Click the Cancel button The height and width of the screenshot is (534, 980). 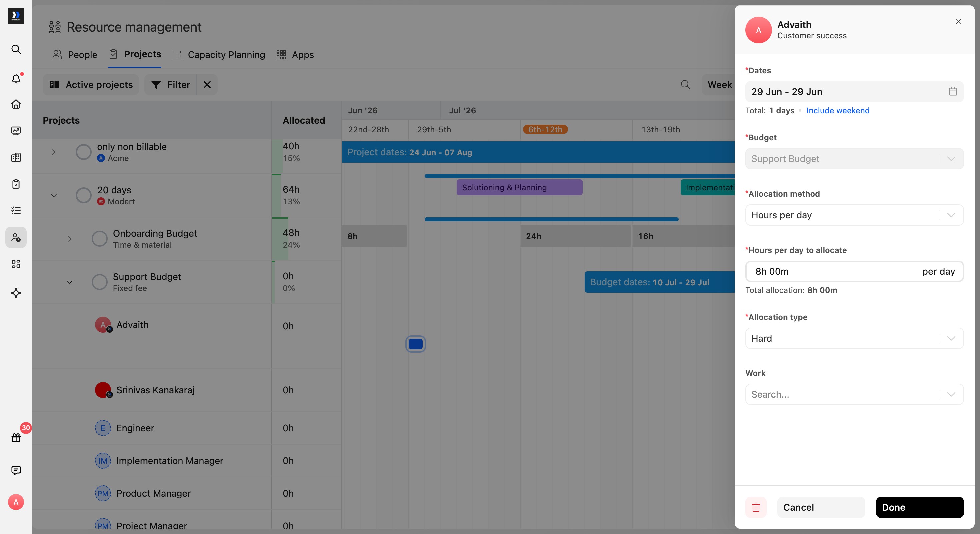[x=821, y=507]
